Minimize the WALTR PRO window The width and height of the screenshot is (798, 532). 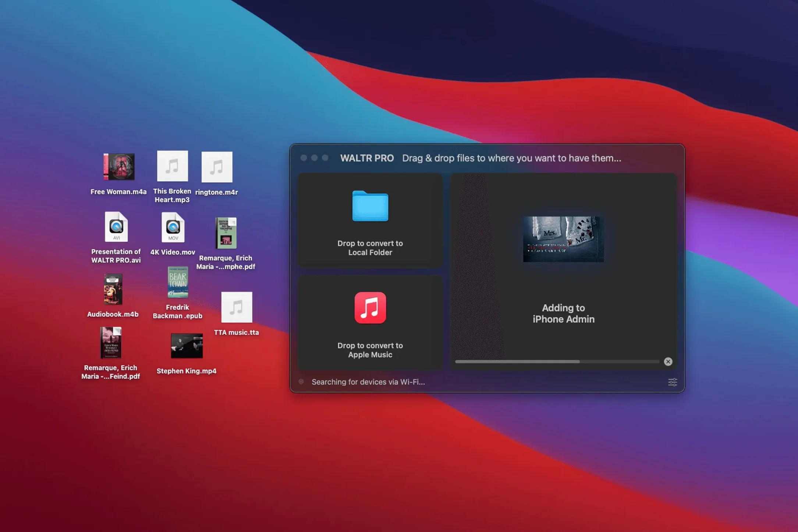click(x=314, y=158)
